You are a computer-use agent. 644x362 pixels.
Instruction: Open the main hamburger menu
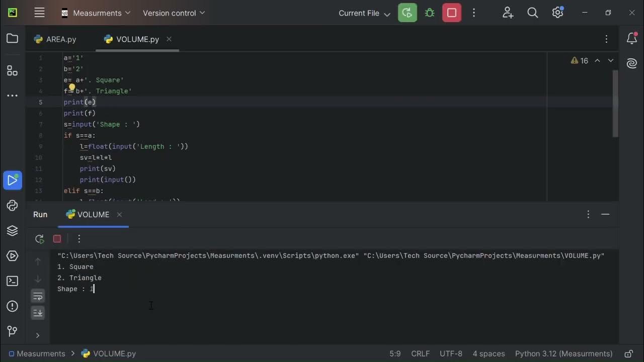click(x=40, y=13)
